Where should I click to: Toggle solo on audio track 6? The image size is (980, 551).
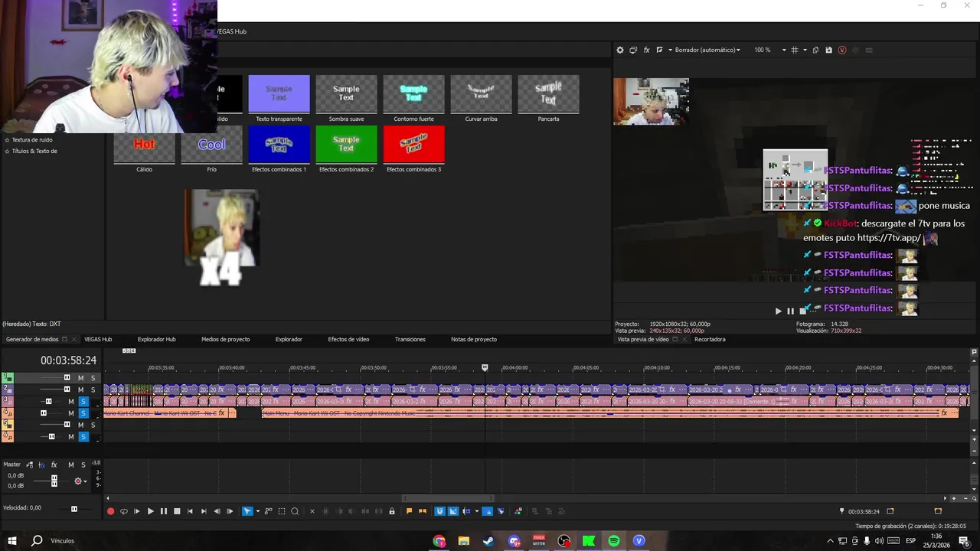pos(83,437)
